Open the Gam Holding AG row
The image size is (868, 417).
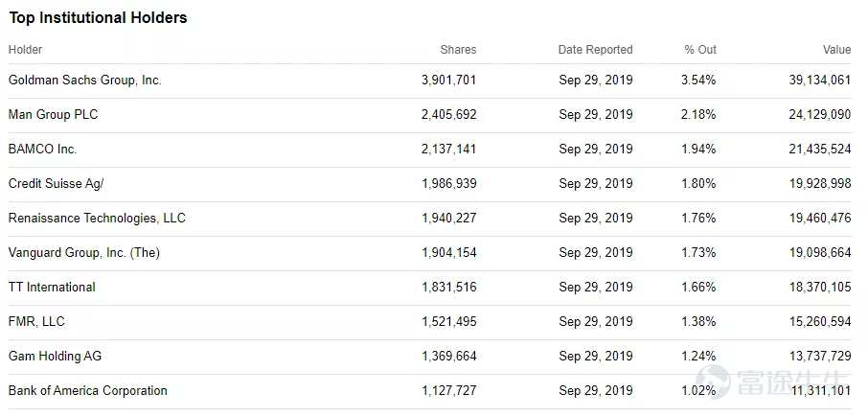click(55, 357)
